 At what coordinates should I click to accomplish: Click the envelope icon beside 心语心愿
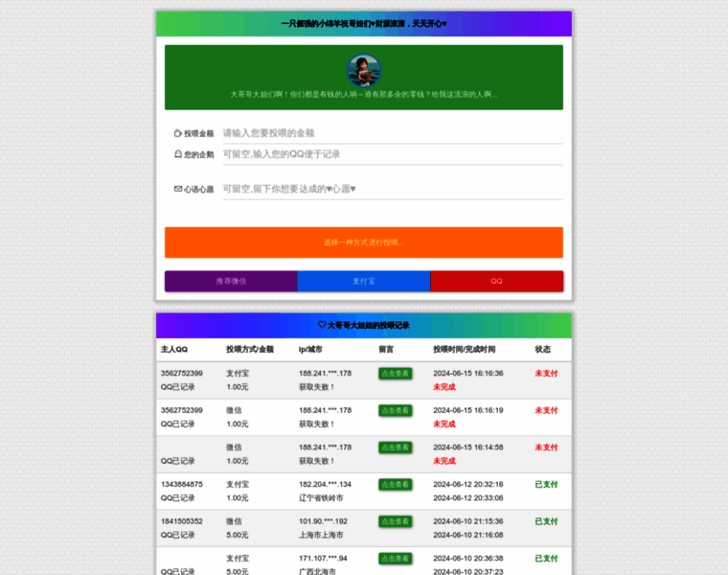pos(178,189)
